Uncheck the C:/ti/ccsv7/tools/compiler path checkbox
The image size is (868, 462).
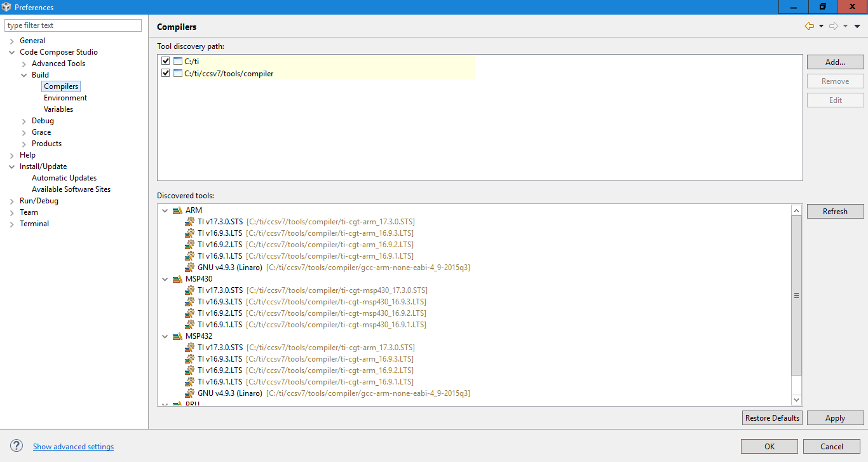pos(166,74)
